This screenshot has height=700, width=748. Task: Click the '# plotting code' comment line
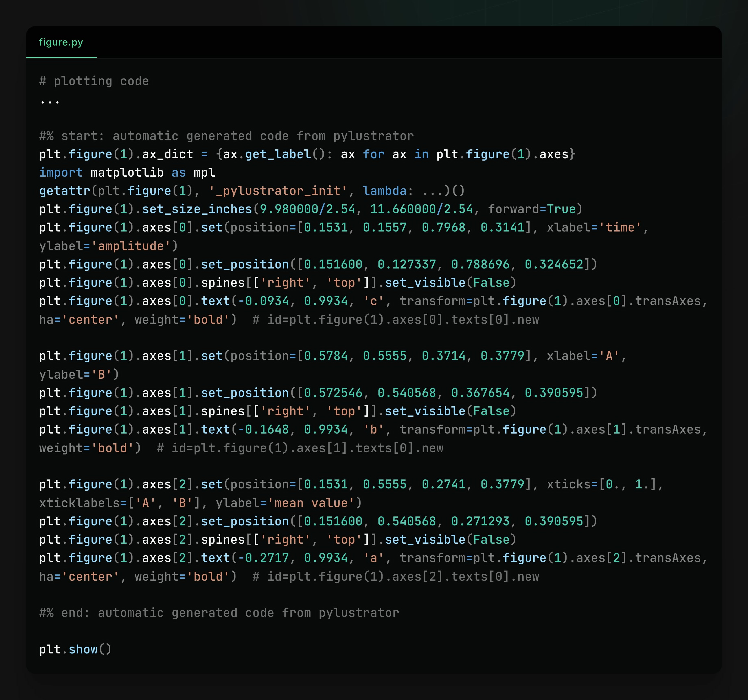[94, 81]
